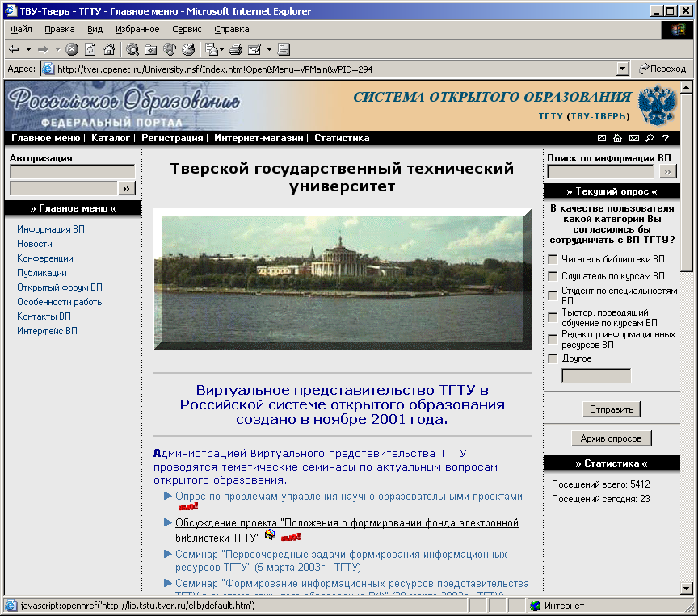Open the browser toolbar Search icon

coord(132,49)
